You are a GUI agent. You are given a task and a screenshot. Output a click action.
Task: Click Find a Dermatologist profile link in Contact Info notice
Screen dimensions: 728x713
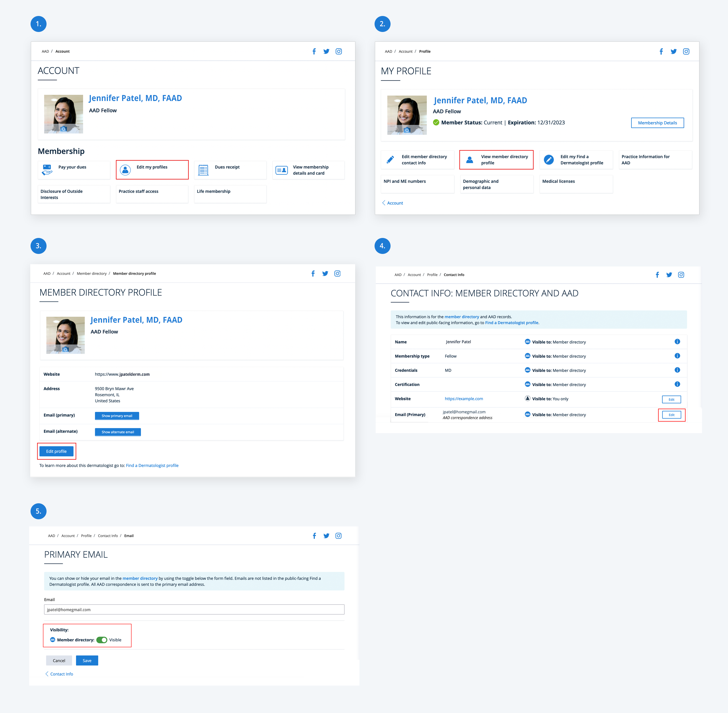coord(512,323)
